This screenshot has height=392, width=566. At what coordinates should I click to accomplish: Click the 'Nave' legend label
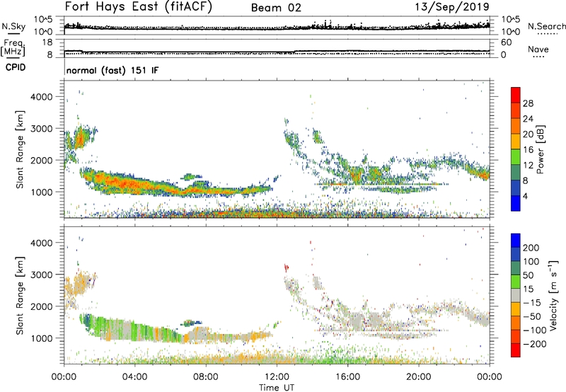click(538, 50)
